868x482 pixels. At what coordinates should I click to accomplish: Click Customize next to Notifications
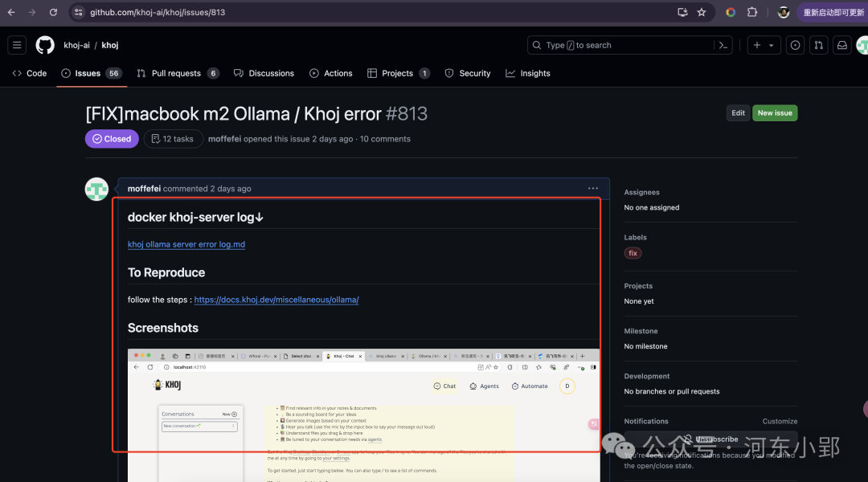point(780,421)
